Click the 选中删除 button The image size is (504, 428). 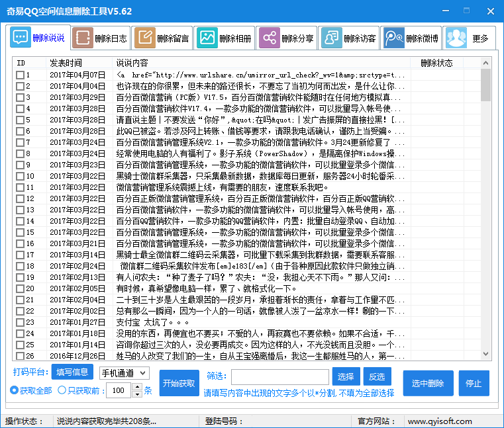(428, 383)
